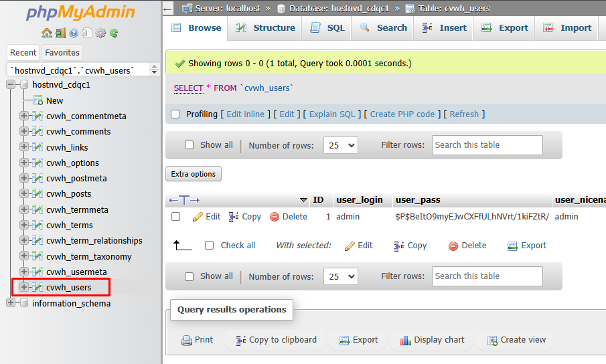Expand the cvwh_options table tree node
Screen dimensions: 606x364
pyautogui.click(x=24, y=163)
